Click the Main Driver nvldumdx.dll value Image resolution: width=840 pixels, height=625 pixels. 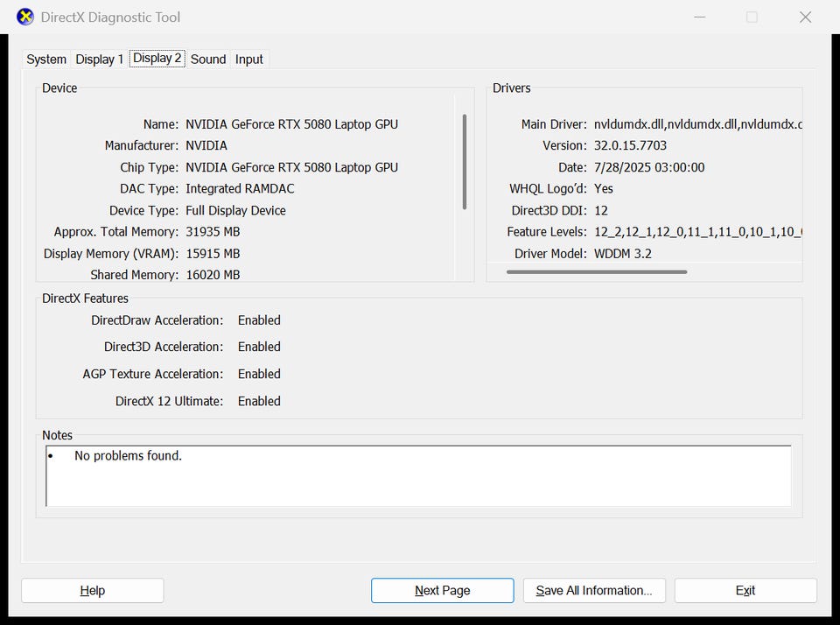(697, 124)
